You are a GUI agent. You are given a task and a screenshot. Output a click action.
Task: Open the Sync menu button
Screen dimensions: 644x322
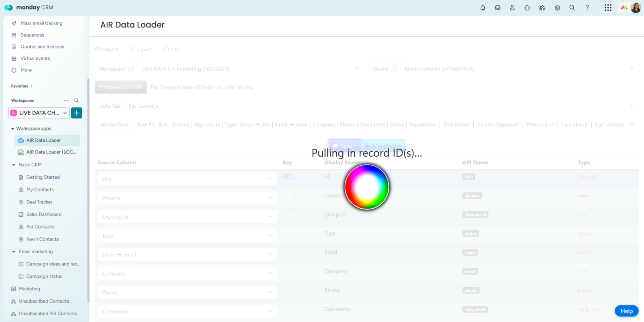coord(345,146)
